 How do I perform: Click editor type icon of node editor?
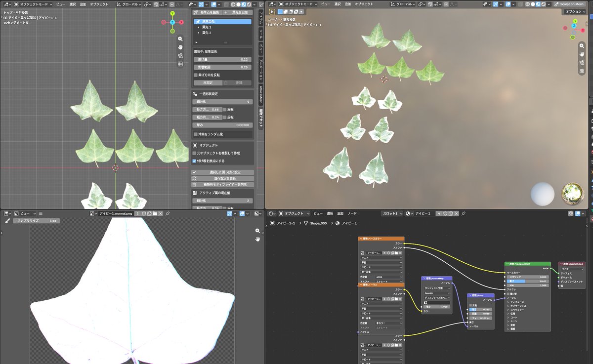coord(273,213)
